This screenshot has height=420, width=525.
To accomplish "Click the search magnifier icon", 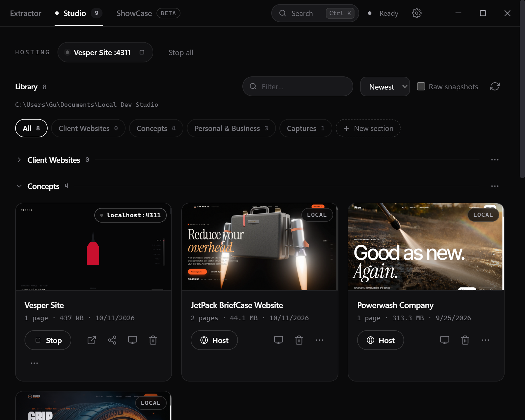I will (282, 13).
